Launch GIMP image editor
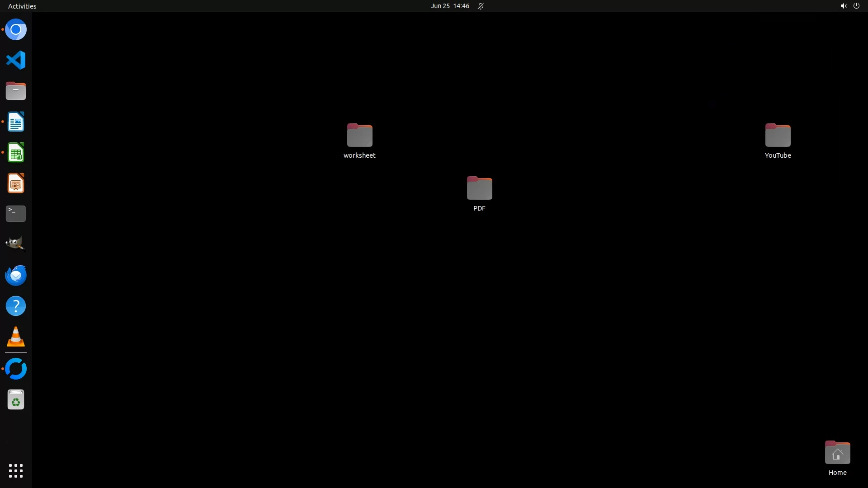The width and height of the screenshot is (868, 488). [x=16, y=244]
